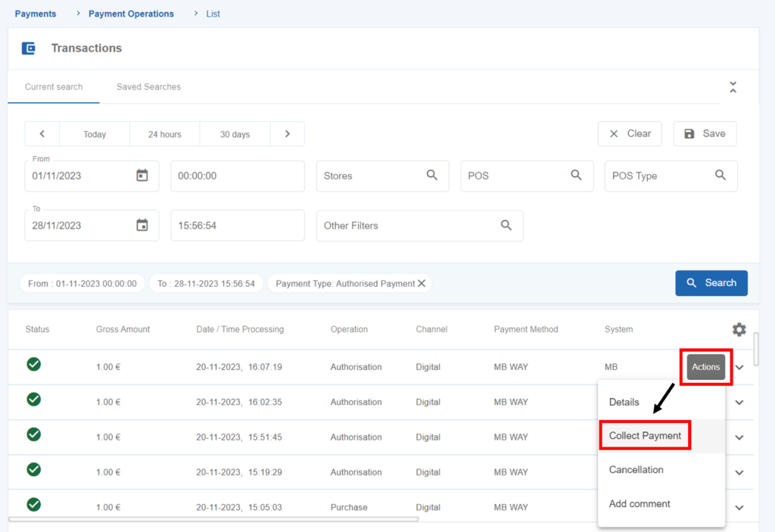This screenshot has height=532, width=775.
Task: Open the To date calendar picker
Action: point(142,226)
